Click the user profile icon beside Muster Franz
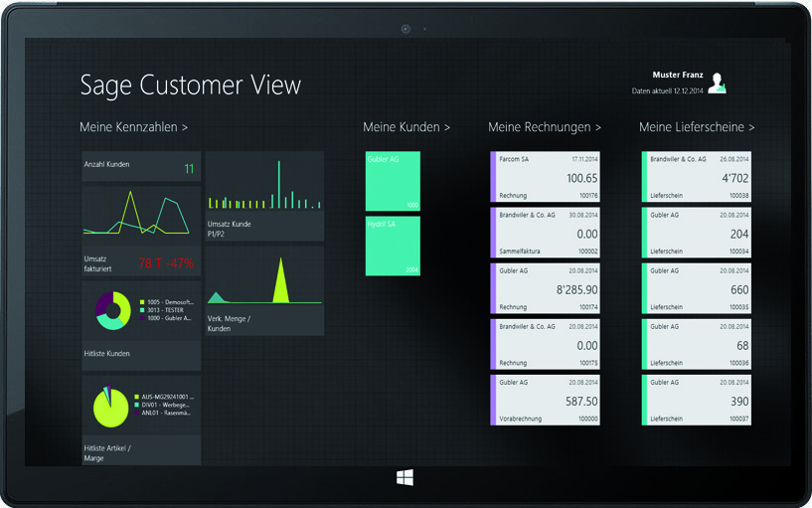The width and height of the screenshot is (812, 508). (718, 83)
